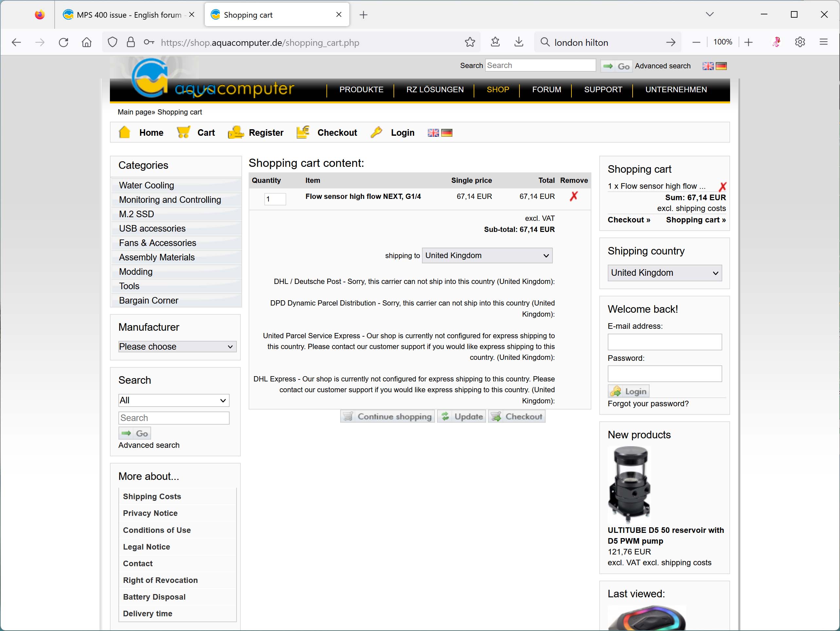The height and width of the screenshot is (631, 840).
Task: Click the quantity input field
Action: 274,199
